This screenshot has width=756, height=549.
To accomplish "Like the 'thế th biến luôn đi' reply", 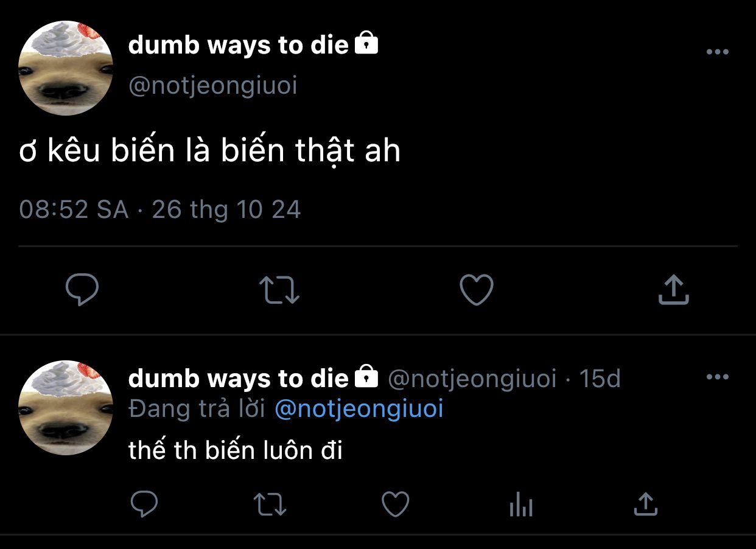I will (395, 504).
